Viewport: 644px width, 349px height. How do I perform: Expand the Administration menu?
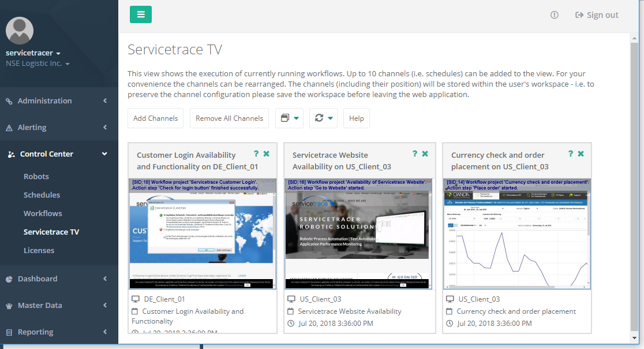(x=59, y=101)
